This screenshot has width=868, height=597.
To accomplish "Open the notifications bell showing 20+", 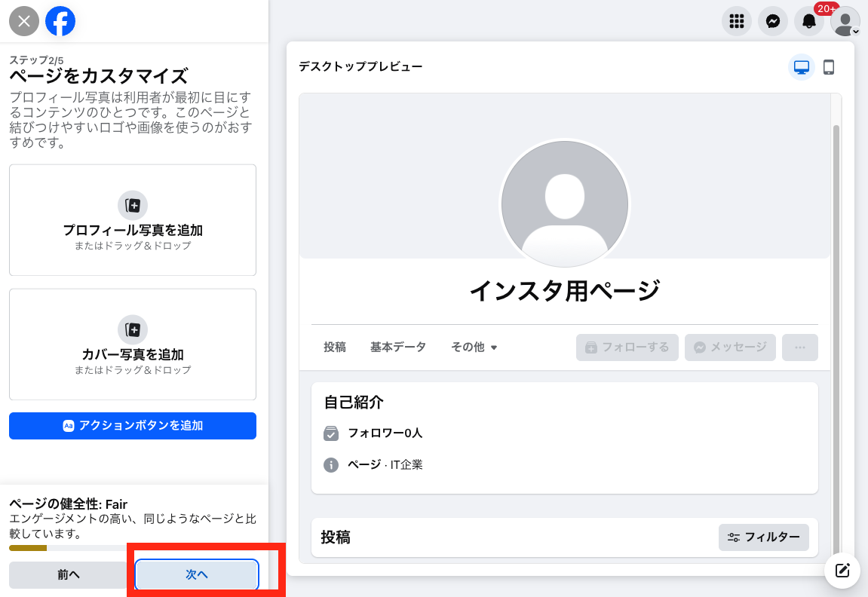I will click(808, 20).
